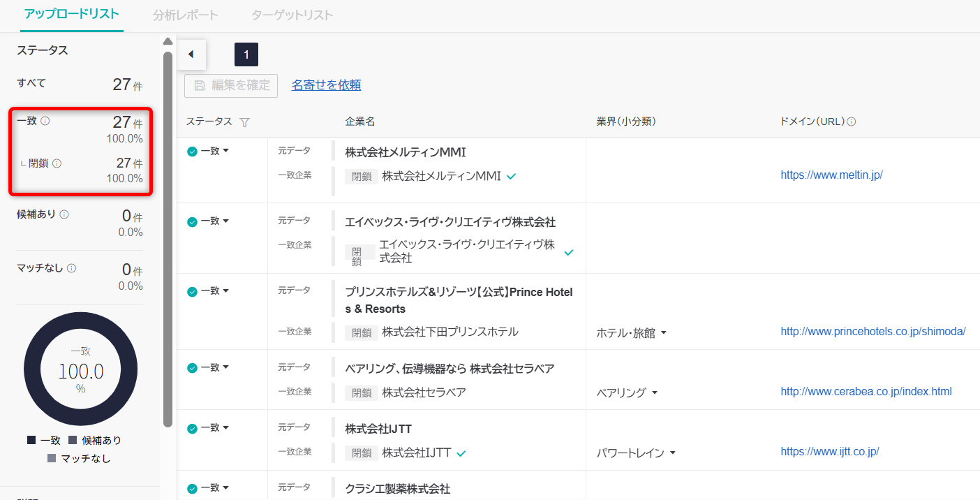Toggle 一致 legend swatch in donut chart

(31, 440)
